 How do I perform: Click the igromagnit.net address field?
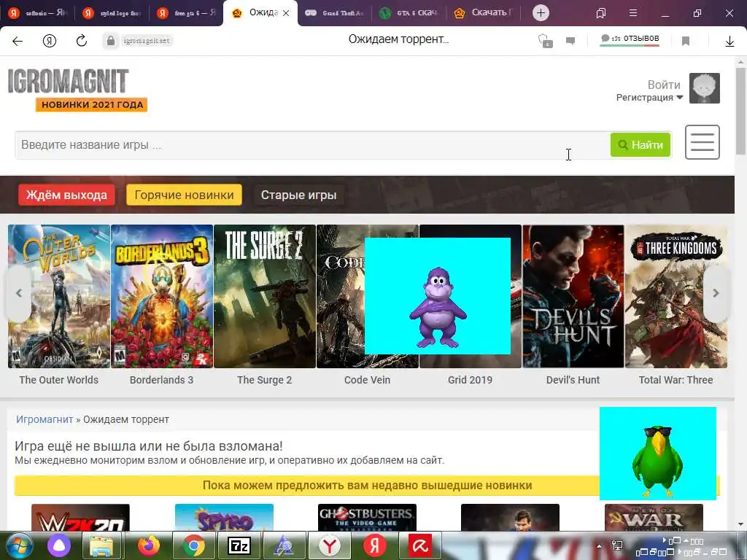pyautogui.click(x=146, y=41)
